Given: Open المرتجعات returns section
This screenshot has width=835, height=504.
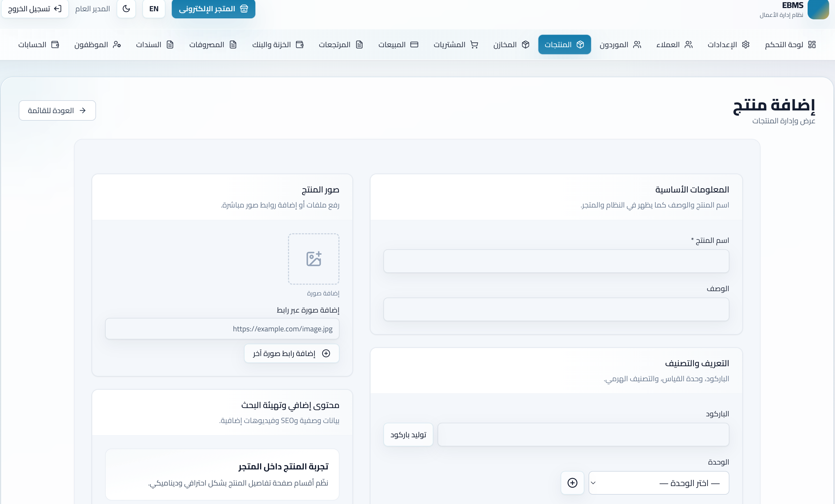Looking at the screenshot, I should tap(341, 45).
